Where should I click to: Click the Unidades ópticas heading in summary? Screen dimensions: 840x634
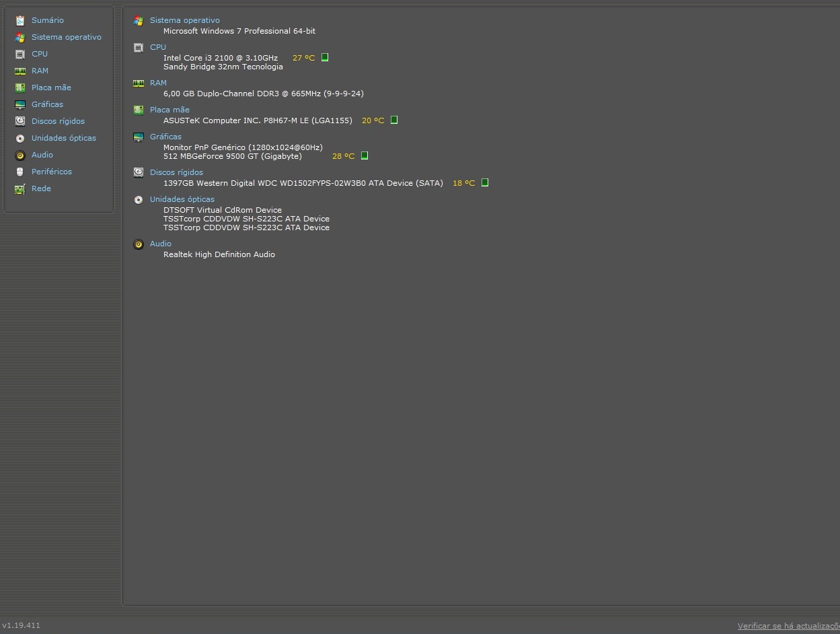point(182,199)
